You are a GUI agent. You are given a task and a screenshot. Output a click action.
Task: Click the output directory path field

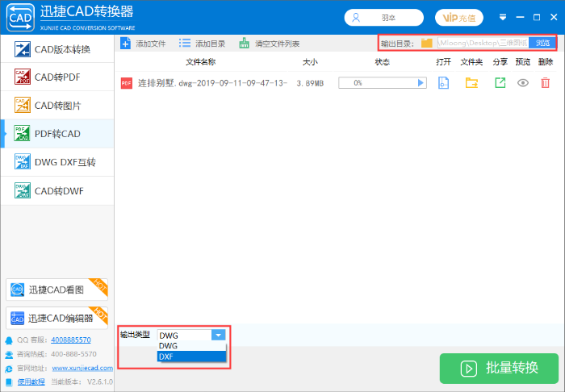click(483, 44)
